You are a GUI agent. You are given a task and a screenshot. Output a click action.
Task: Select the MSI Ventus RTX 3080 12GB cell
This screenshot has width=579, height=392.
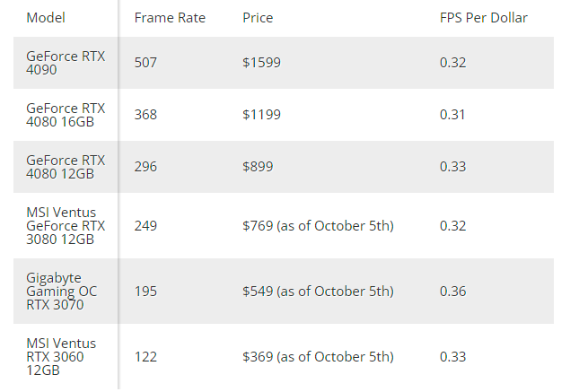pos(66,225)
